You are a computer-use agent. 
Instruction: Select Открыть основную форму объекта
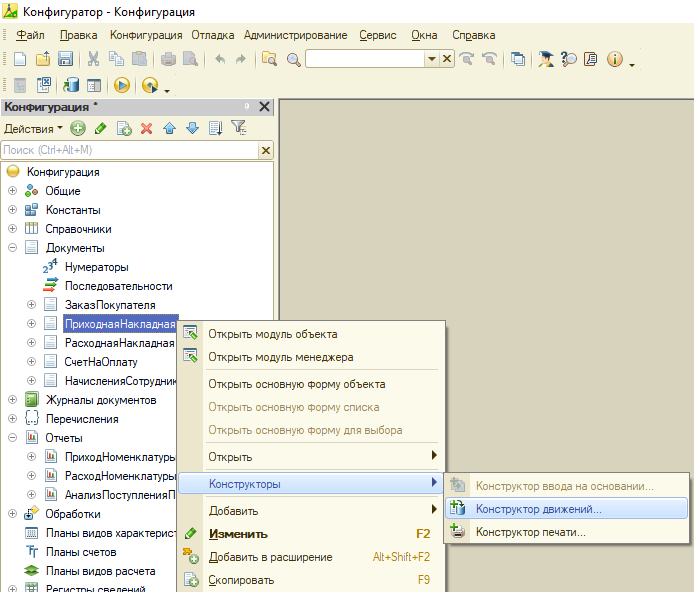click(x=311, y=384)
